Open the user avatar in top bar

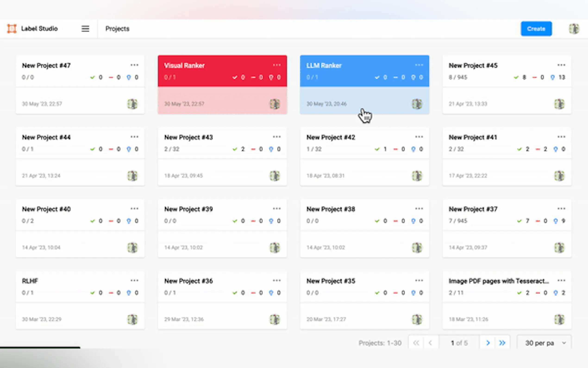tap(574, 29)
